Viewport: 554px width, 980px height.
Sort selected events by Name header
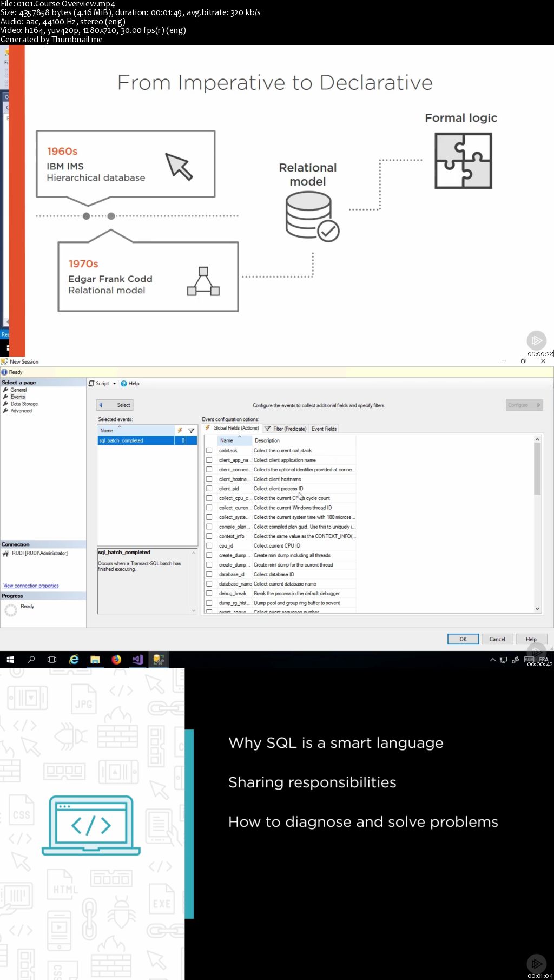tap(136, 430)
